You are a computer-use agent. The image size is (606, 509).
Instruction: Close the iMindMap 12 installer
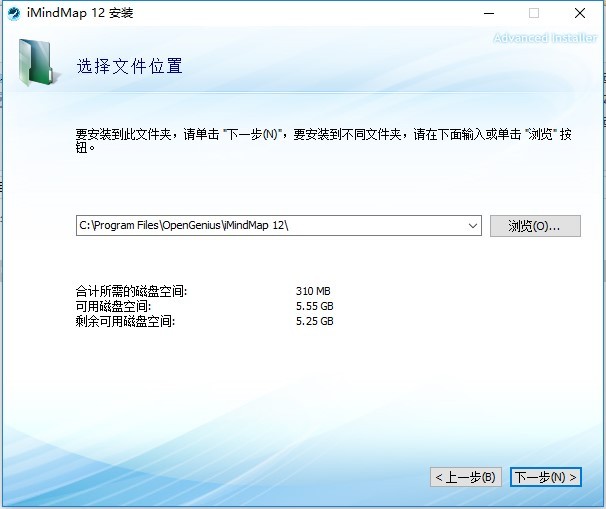coord(579,13)
